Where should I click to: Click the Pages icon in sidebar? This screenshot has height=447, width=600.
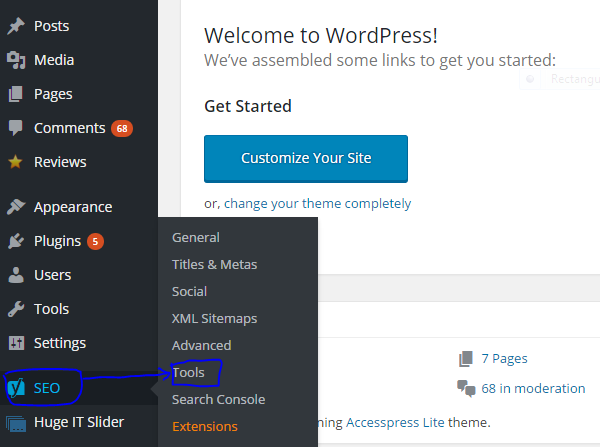16,94
